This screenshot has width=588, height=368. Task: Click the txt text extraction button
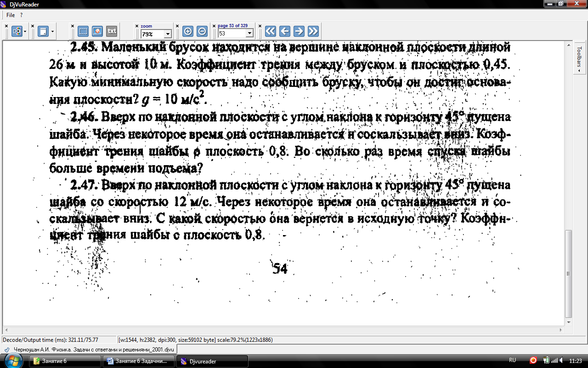click(112, 31)
